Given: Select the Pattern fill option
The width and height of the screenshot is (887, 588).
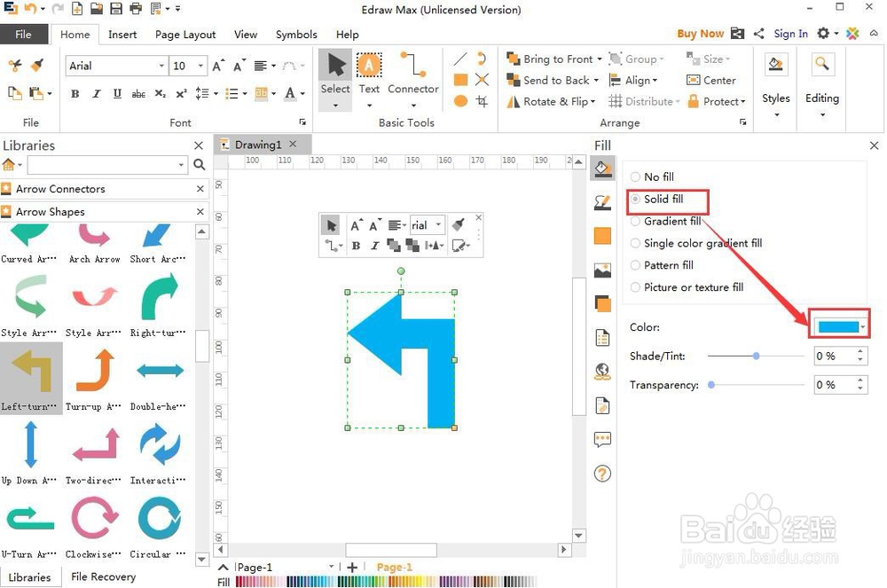Looking at the screenshot, I should click(x=662, y=265).
